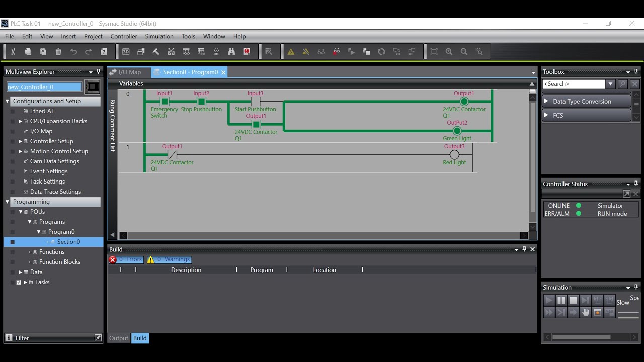
Task: Open EtherCAT configuration item
Action: pyautogui.click(x=42, y=111)
